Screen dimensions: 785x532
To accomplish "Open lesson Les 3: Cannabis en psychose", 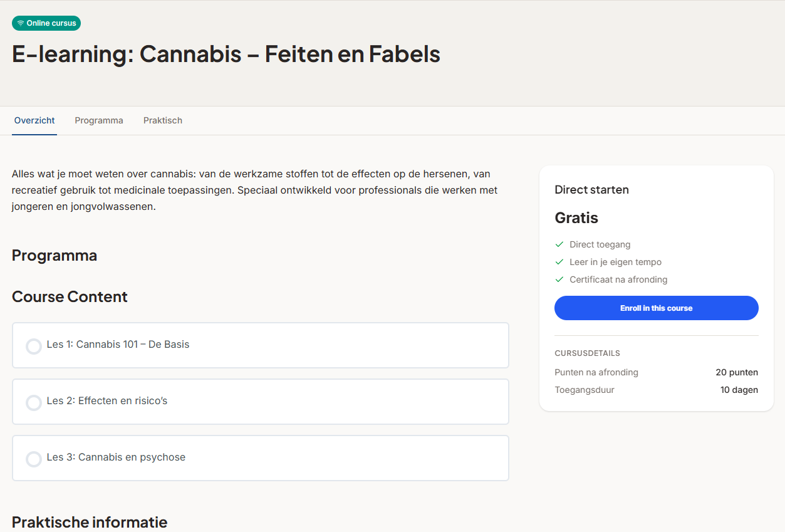I will [116, 457].
